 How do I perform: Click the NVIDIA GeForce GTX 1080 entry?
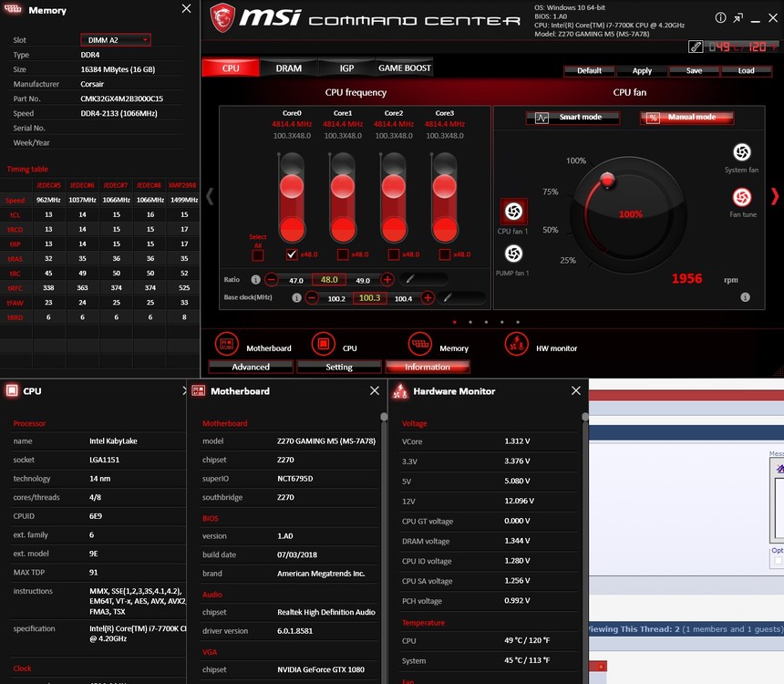coord(321,669)
